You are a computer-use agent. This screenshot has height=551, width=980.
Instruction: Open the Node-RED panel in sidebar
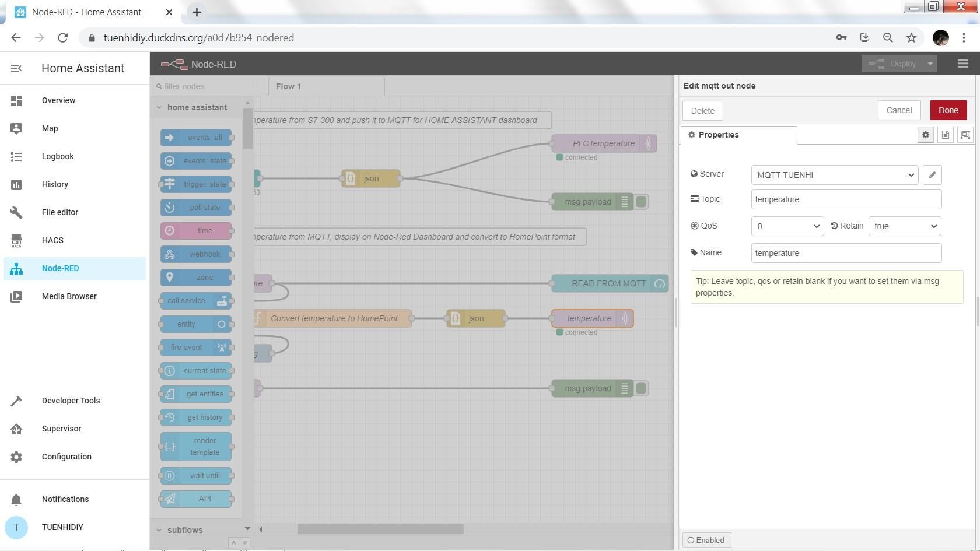point(60,268)
